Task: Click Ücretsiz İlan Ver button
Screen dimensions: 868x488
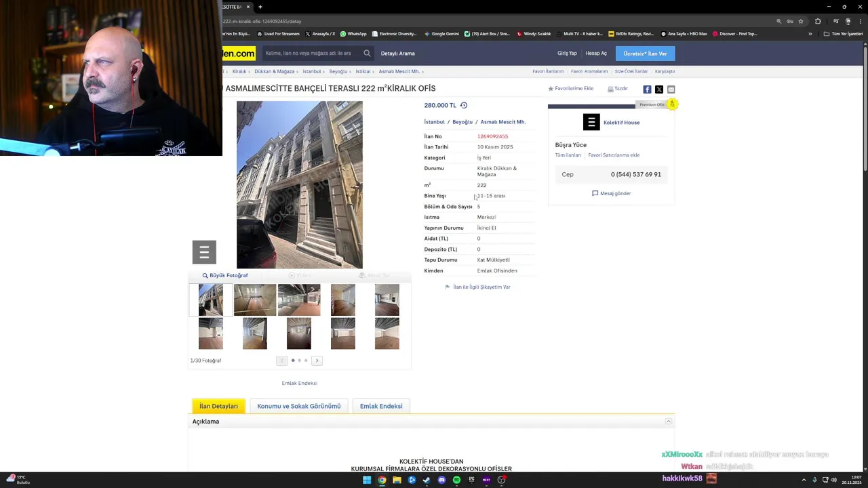Action: (645, 54)
